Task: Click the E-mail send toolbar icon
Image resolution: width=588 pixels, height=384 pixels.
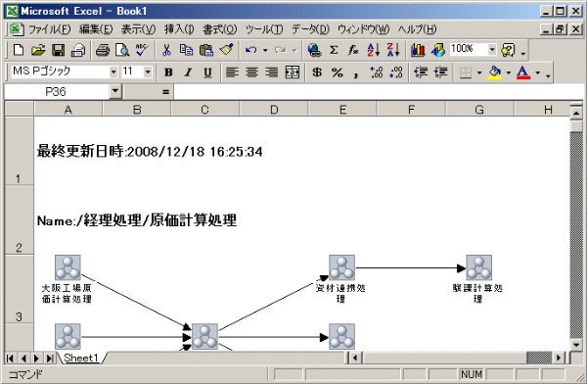Action: coord(78,50)
